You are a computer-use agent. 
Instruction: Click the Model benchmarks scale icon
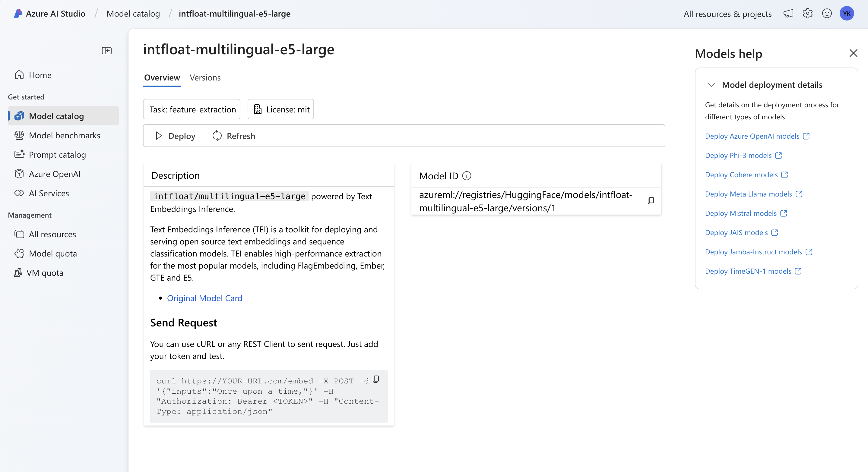pyautogui.click(x=19, y=135)
